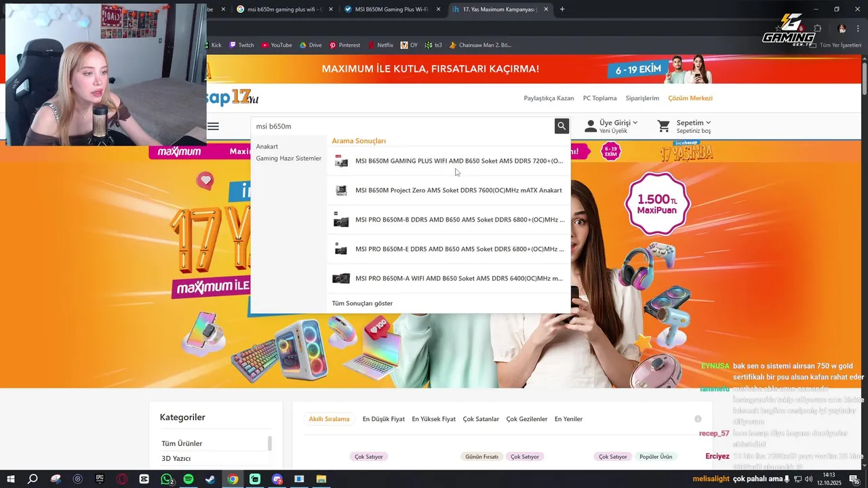Open Discord from taskbar

click(277, 479)
